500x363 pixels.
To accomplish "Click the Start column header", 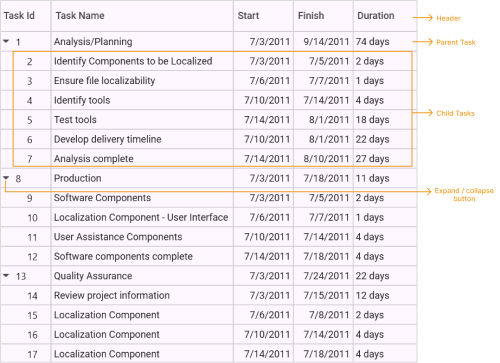I will click(248, 16).
